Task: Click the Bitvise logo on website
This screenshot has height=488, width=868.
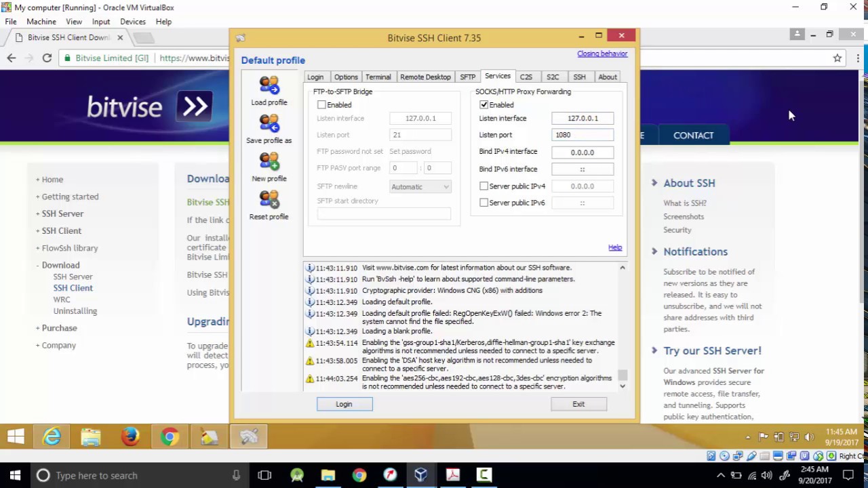Action: [x=150, y=106]
